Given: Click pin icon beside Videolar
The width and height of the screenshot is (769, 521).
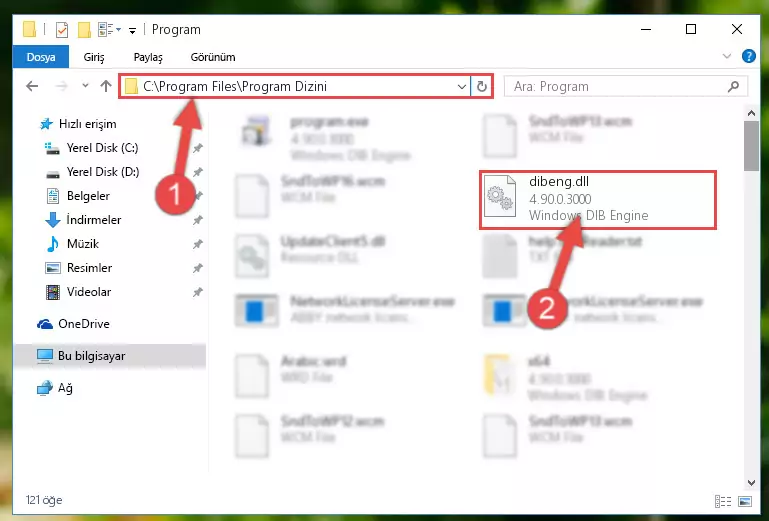Looking at the screenshot, I should coord(198,292).
